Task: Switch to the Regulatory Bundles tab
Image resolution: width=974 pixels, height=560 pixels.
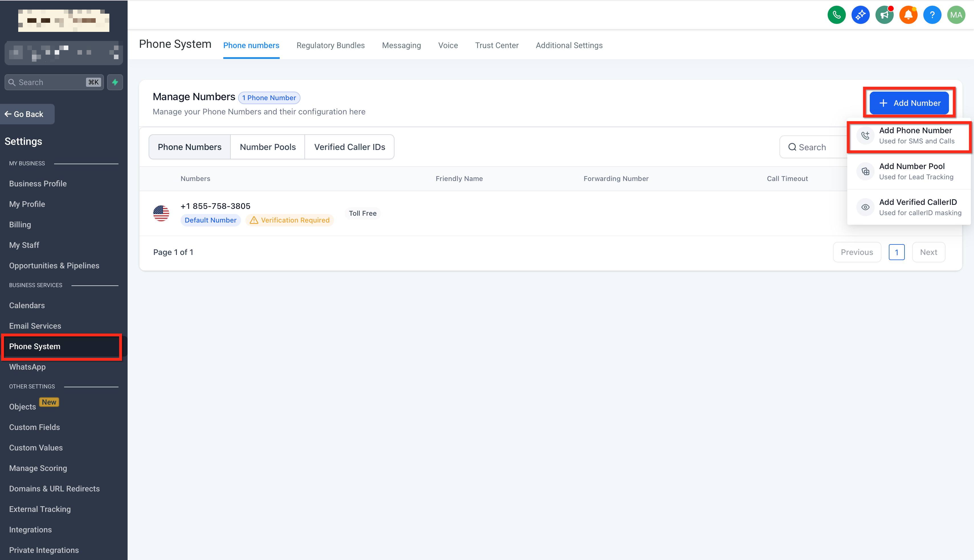Action: pyautogui.click(x=330, y=45)
